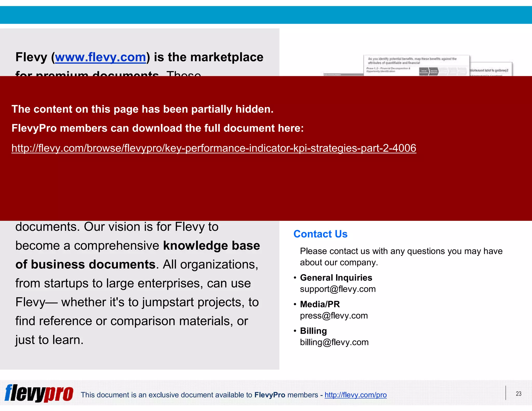The width and height of the screenshot is (532, 411).
Task: Click page number 23 in footer
Action: click(518, 394)
